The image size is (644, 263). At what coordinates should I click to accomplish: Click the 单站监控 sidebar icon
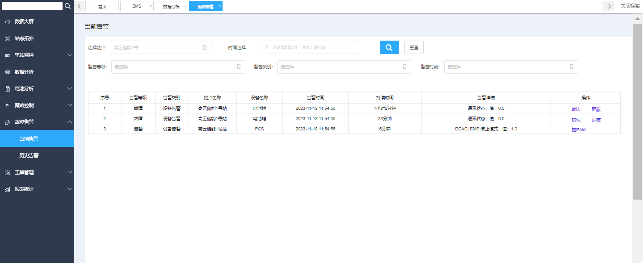[x=8, y=55]
